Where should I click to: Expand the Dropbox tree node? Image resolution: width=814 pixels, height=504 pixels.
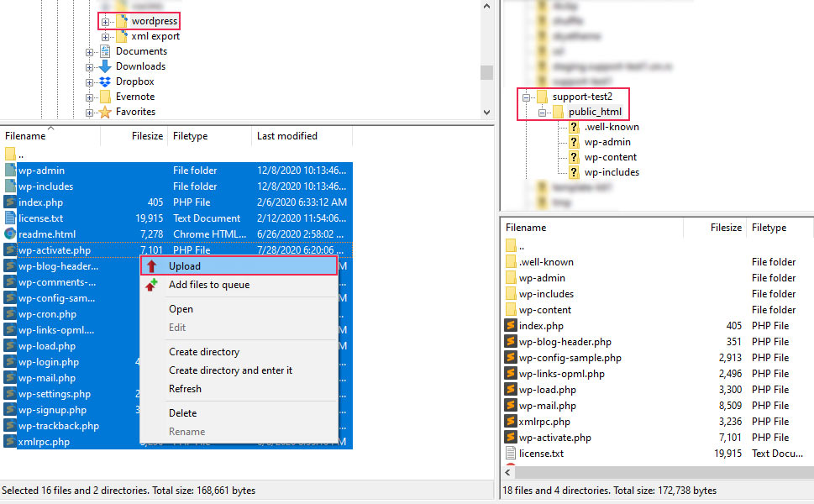click(x=89, y=82)
